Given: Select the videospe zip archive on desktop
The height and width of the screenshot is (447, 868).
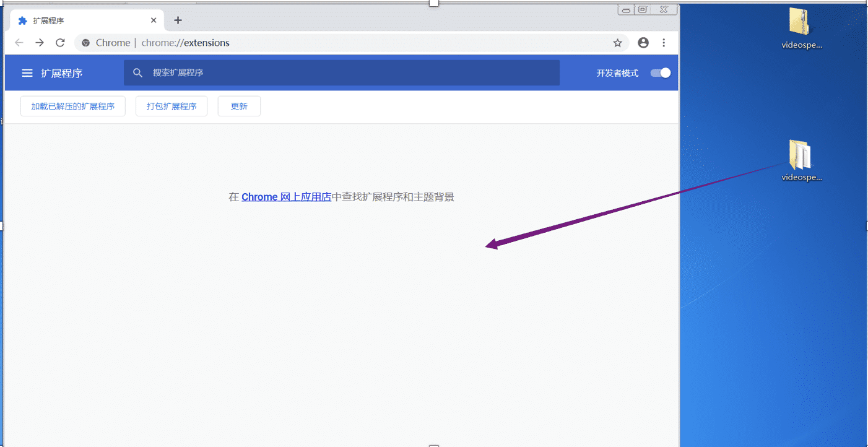Looking at the screenshot, I should (802, 28).
